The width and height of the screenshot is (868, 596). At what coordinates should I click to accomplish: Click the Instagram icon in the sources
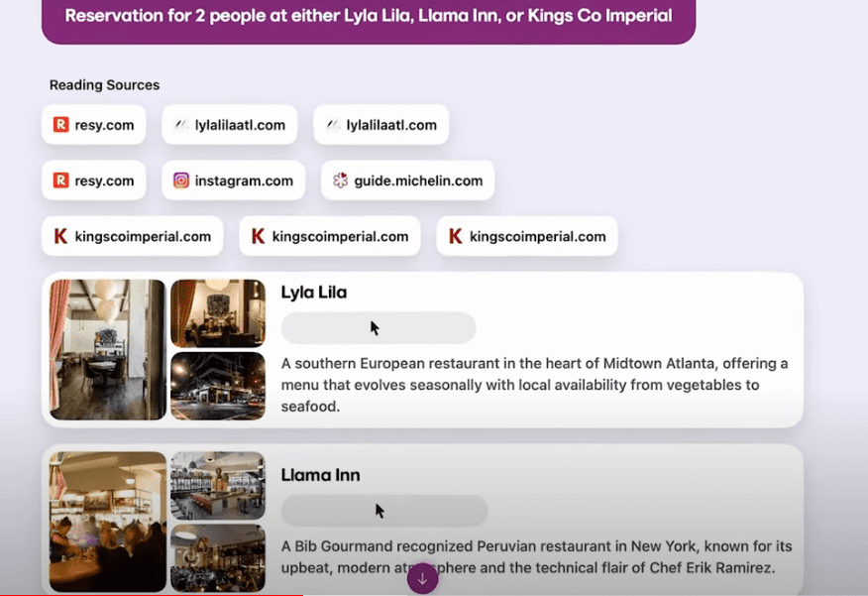coord(181,180)
